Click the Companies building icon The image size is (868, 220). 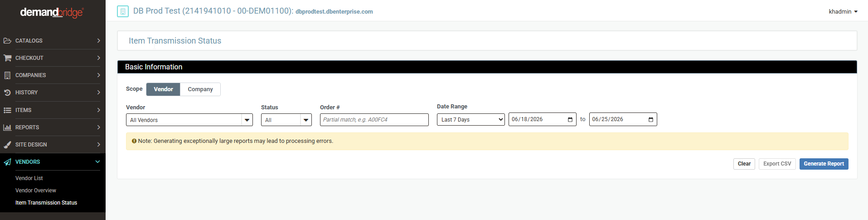[x=7, y=75]
